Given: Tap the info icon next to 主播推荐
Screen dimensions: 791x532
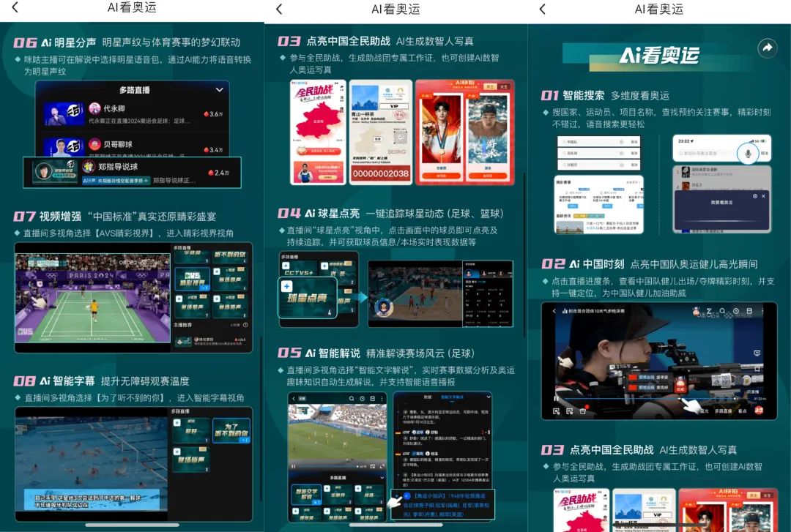Looking at the screenshot, I should point(245,325).
